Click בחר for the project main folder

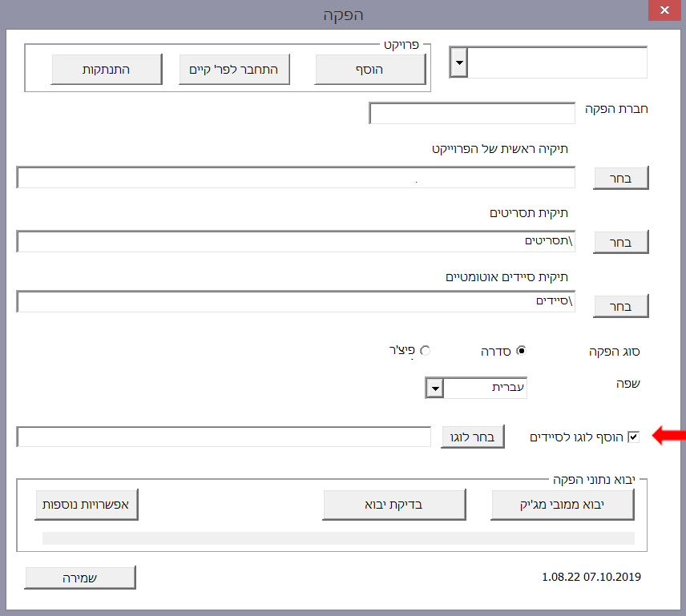coord(620,178)
